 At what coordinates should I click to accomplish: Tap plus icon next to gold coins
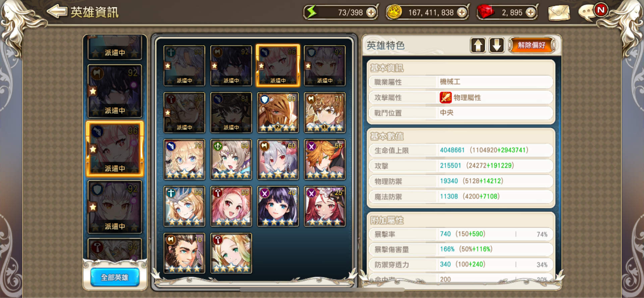[x=462, y=13]
